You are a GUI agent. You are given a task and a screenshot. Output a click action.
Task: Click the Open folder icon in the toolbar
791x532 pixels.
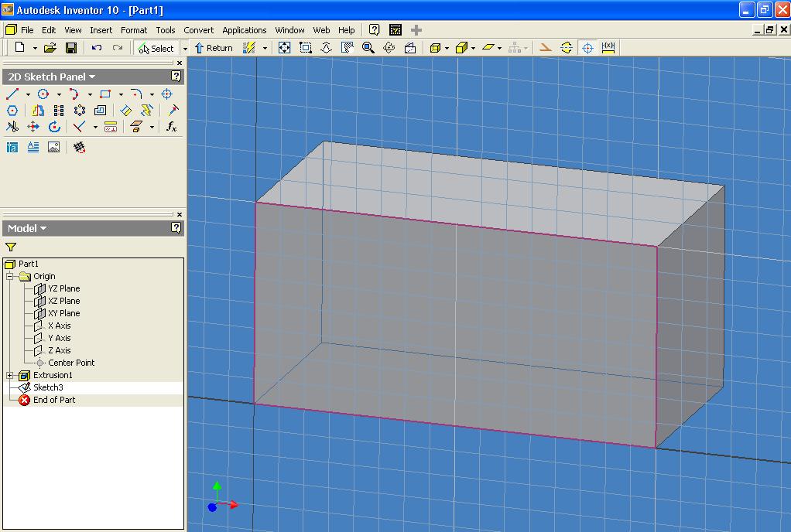click(50, 48)
